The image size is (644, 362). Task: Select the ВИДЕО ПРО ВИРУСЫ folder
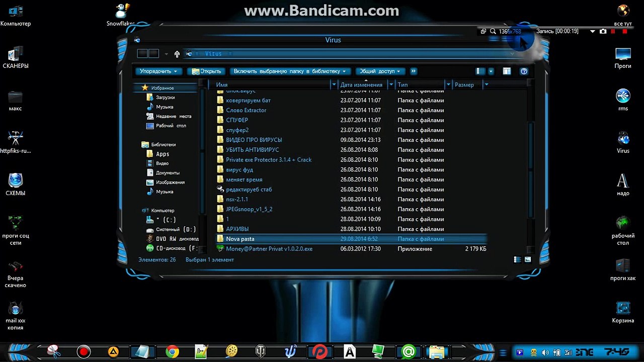[254, 140]
